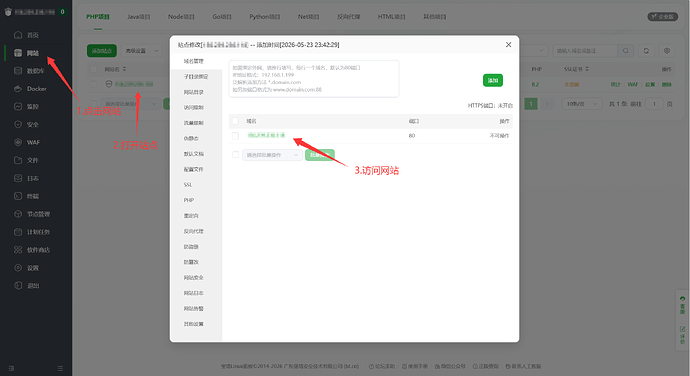Click the page 1 pagination button
The width and height of the screenshot is (690, 376).
(x=531, y=104)
